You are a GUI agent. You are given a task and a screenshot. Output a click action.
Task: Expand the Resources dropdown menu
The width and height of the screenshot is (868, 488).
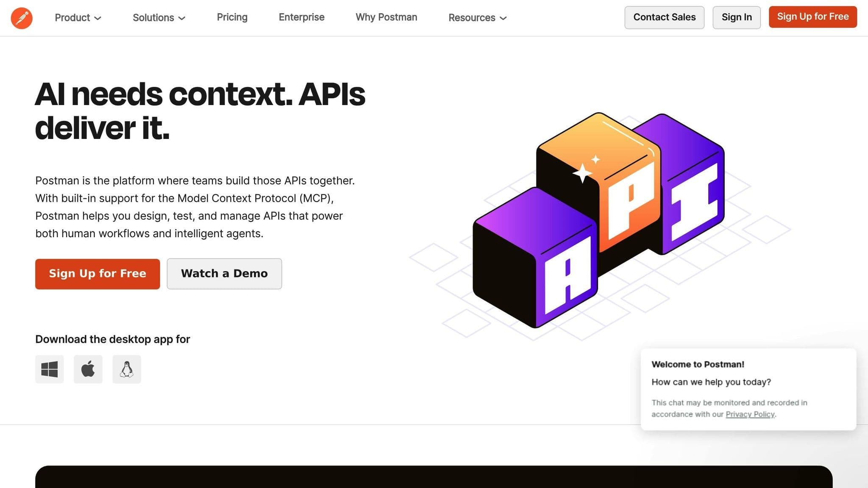point(478,18)
